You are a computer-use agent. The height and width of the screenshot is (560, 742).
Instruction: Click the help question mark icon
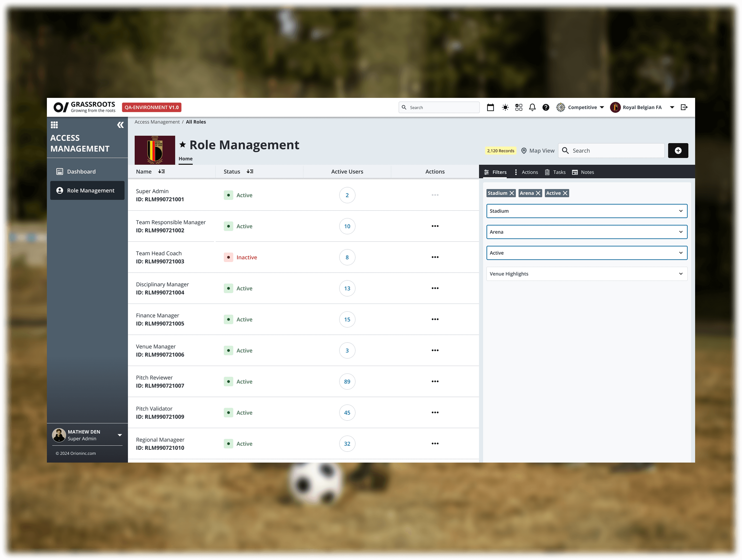click(546, 107)
